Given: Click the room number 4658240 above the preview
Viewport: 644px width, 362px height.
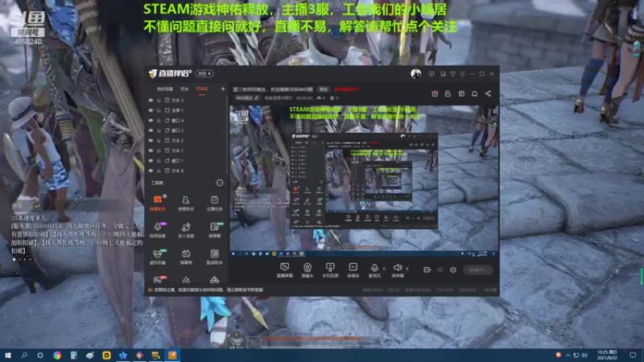Looking at the screenshot, I should (x=304, y=98).
